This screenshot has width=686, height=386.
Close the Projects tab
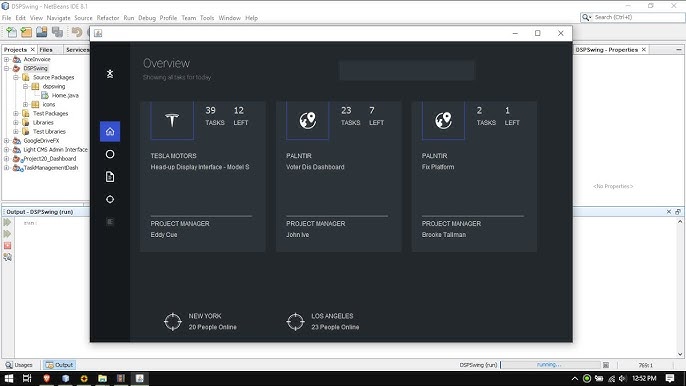tap(32, 50)
